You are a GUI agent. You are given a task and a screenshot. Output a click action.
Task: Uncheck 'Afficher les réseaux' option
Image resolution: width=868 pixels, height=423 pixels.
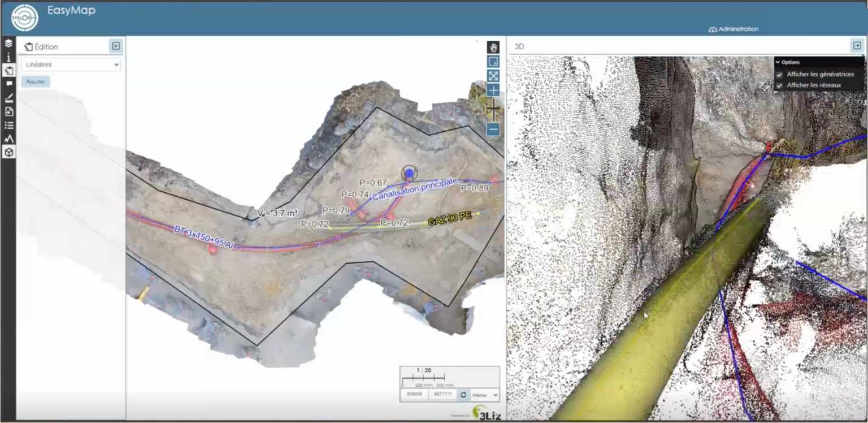tap(779, 85)
